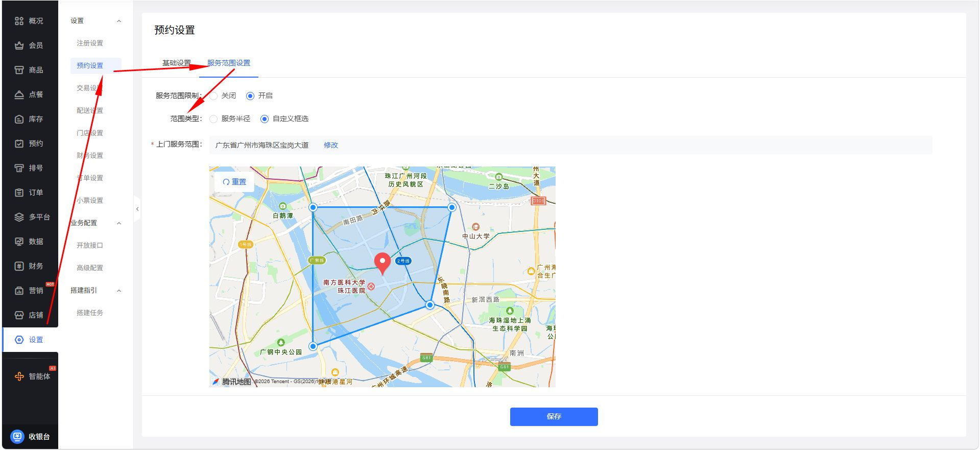Click the red location pin on map
980x450 pixels.
[382, 263]
